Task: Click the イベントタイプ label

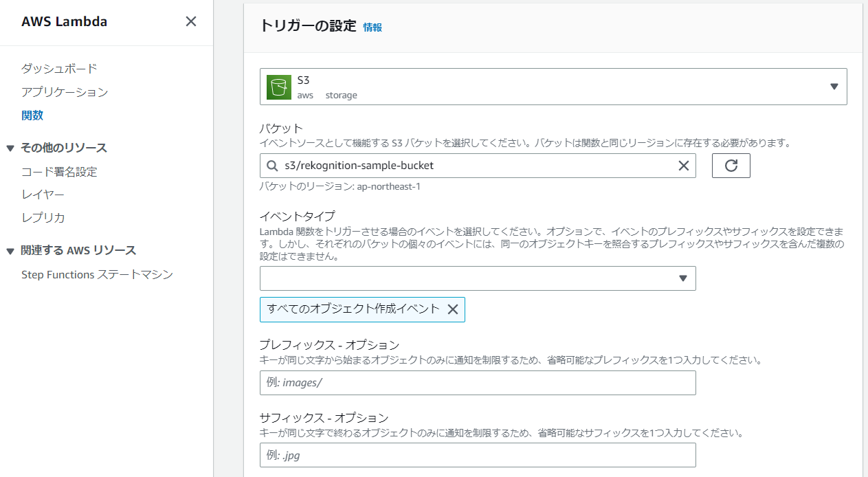Action: (297, 216)
